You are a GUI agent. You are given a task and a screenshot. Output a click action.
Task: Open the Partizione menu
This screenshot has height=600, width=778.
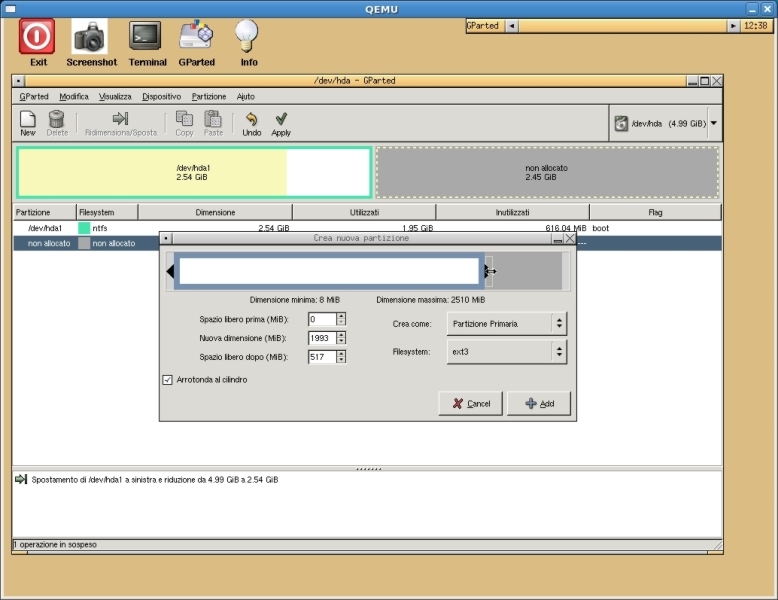(208, 96)
